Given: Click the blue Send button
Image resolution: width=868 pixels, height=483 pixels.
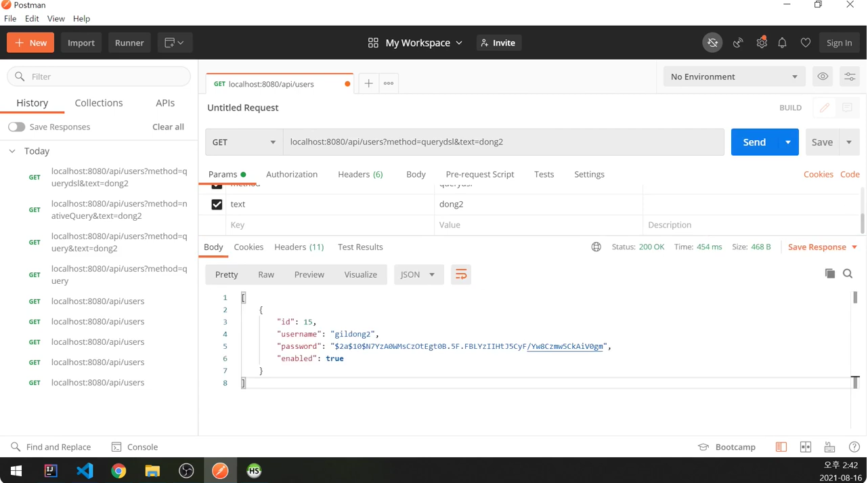Looking at the screenshot, I should pos(754,142).
